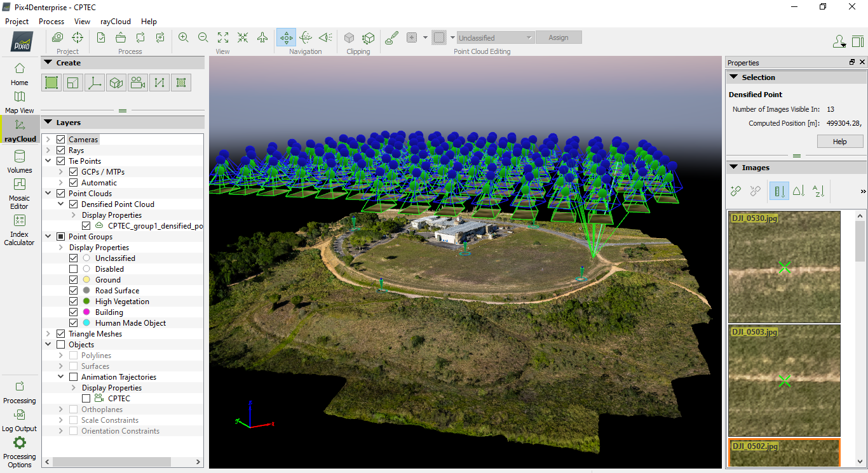Expand the Cameras layer tree node
Image resolution: width=868 pixels, height=473 pixels.
(48, 140)
